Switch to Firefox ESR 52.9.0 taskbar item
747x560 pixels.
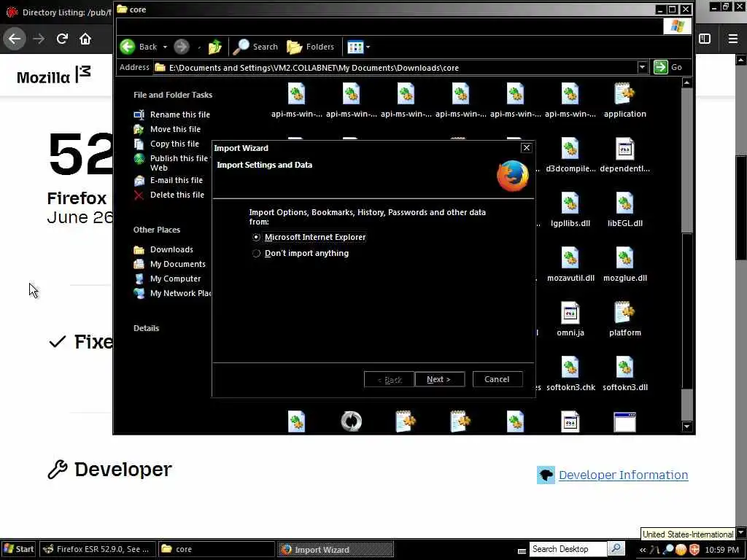tap(97, 549)
